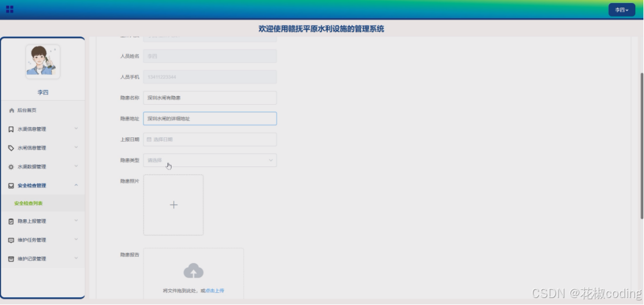Click the bookmark icon beside 水渠信息管理
Screen dimensions: 644x305
point(11,129)
